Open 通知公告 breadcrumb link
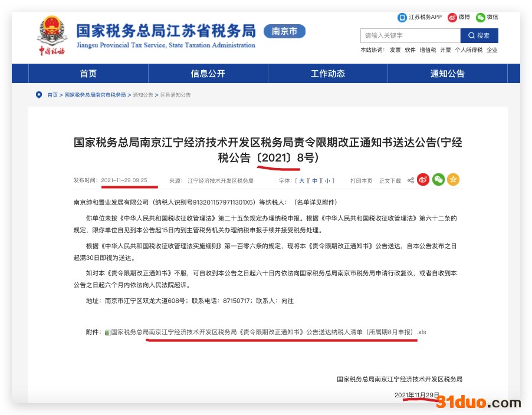Image resolution: width=532 pixels, height=415 pixels. pyautogui.click(x=143, y=95)
